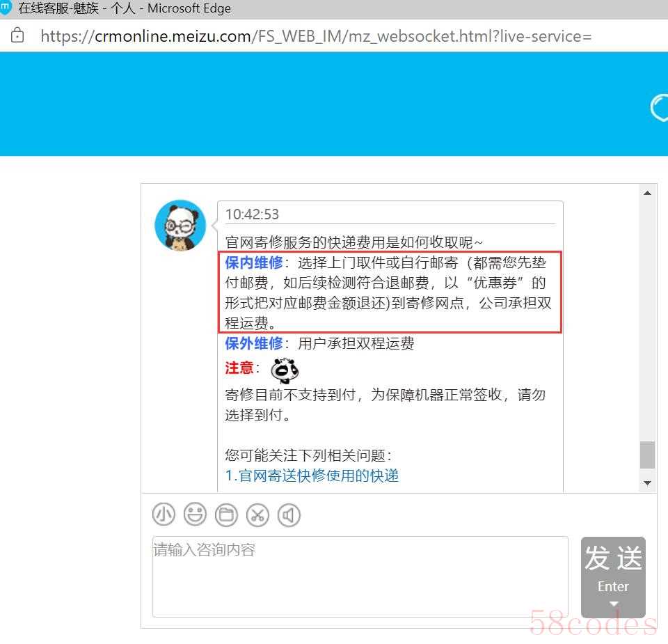Click the red 注意 label

pos(239,368)
